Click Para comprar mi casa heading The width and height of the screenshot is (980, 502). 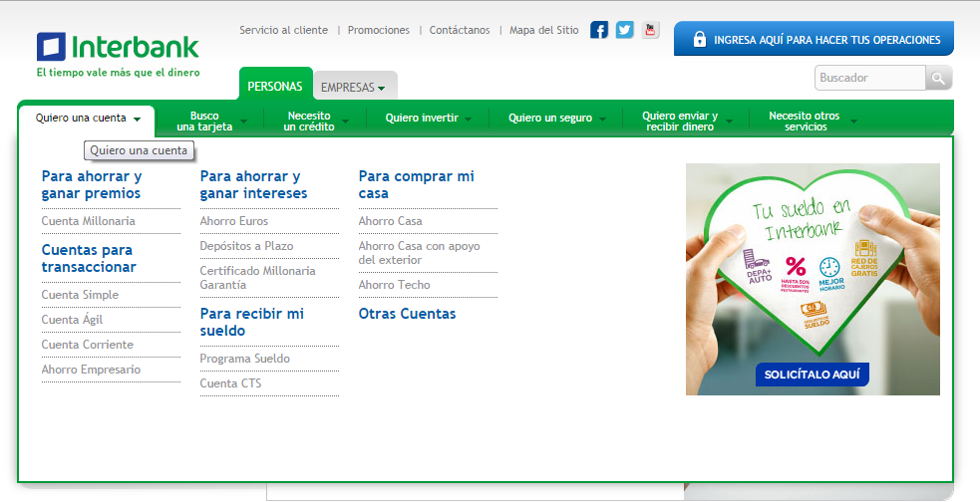(x=417, y=185)
